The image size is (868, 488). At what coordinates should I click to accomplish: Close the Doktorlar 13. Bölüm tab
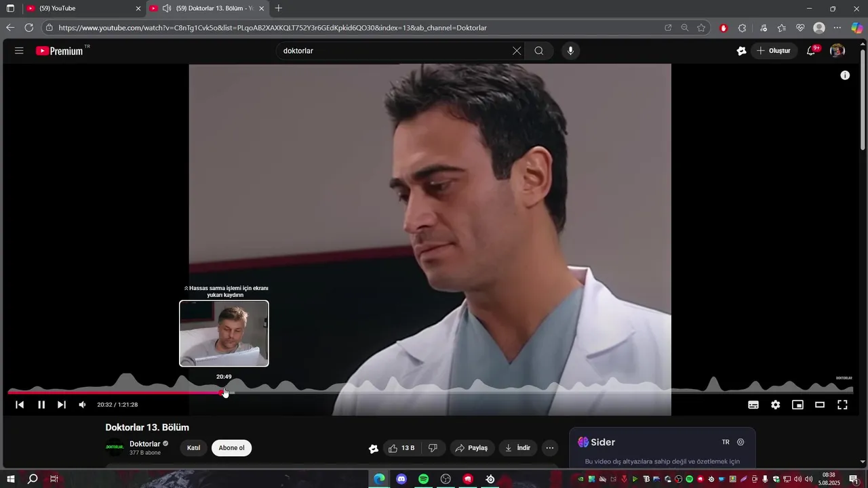(262, 8)
